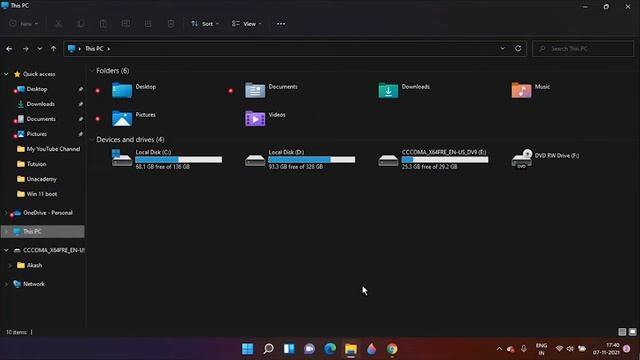This screenshot has height=360, width=640.
Task: Click the File Explorer taskbar icon
Action: (351, 349)
